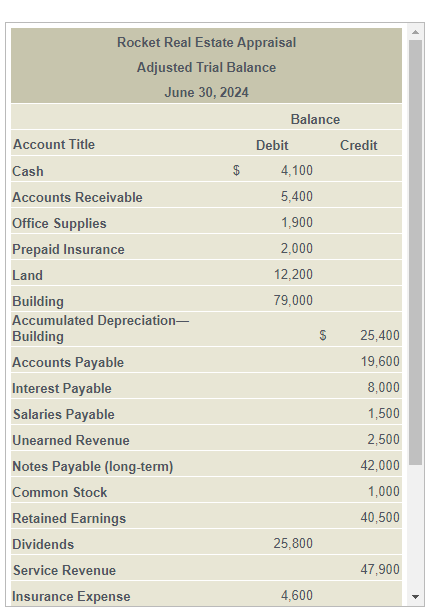Click the Building debit value 79,000
This screenshot has width=431, height=608.
[293, 301]
